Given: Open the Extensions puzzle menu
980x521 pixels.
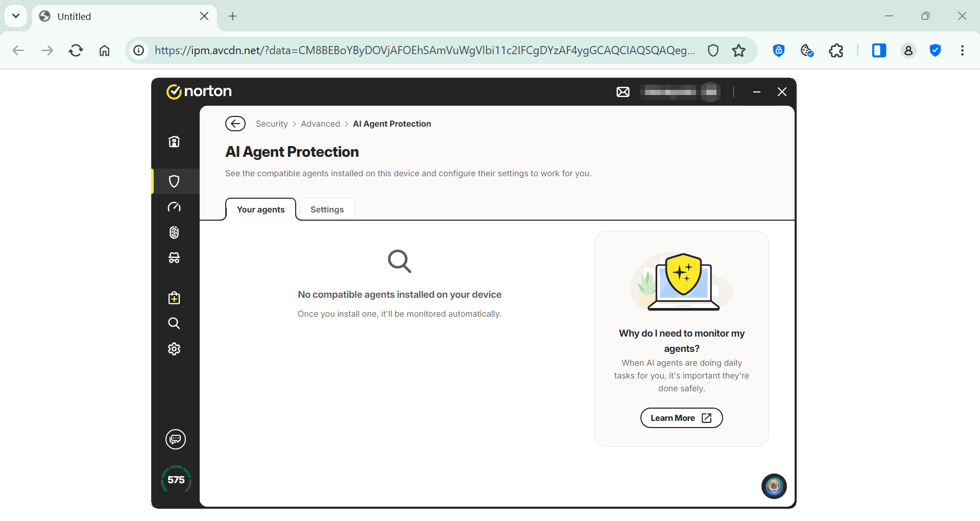Looking at the screenshot, I should click(836, 50).
